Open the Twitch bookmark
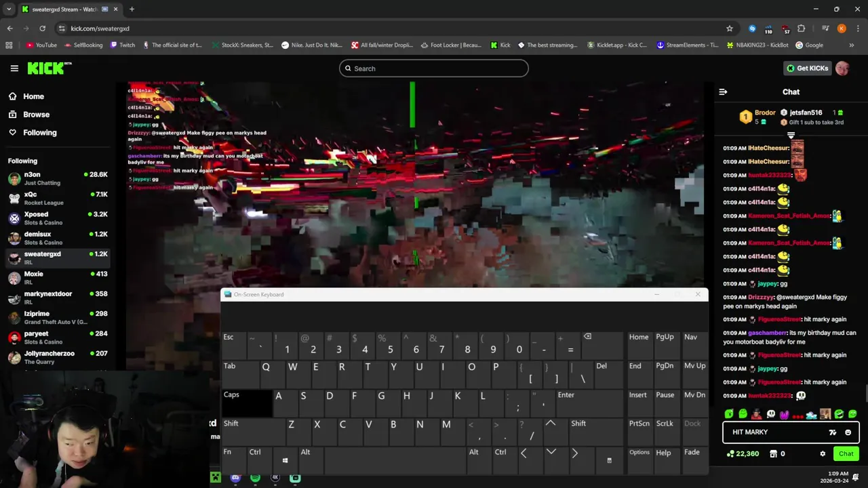 pyautogui.click(x=122, y=45)
